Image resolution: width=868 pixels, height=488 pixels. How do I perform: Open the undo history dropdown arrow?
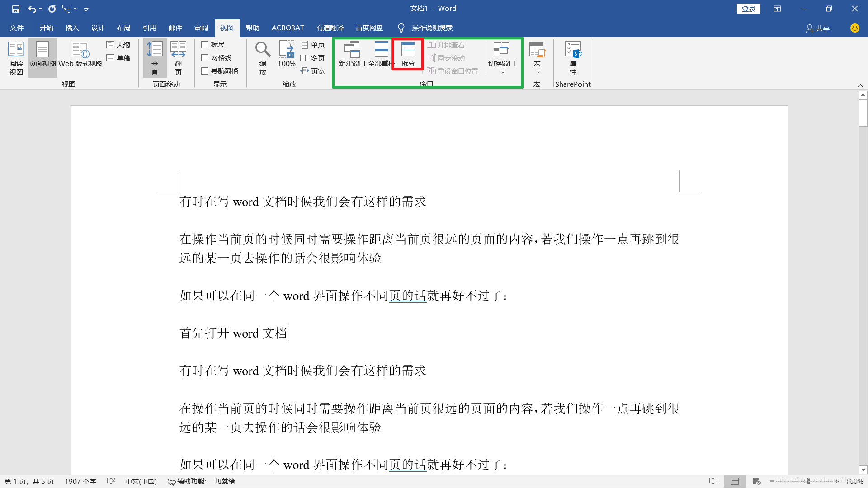(41, 9)
